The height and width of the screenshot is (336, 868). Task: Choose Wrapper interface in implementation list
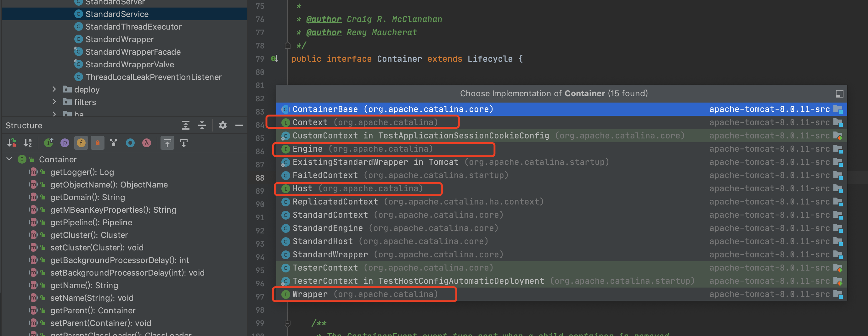pos(561,294)
